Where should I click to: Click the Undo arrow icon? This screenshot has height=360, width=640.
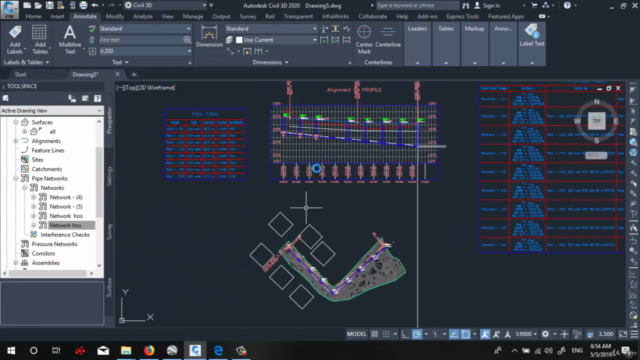pos(95,5)
